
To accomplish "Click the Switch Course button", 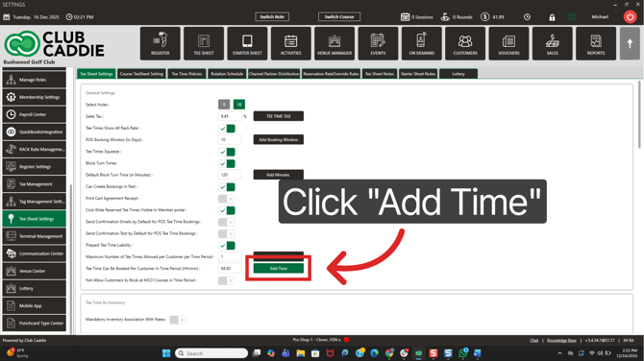I will point(339,17).
